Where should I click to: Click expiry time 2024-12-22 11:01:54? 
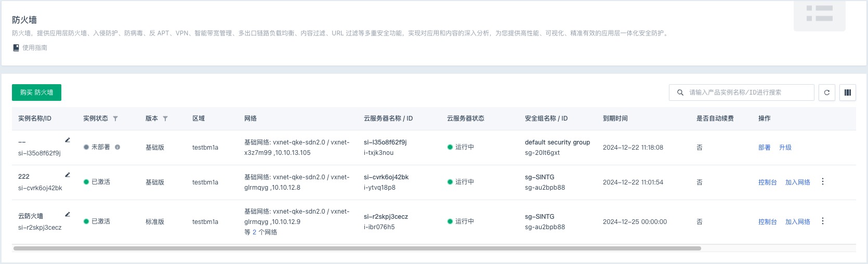[633, 182]
